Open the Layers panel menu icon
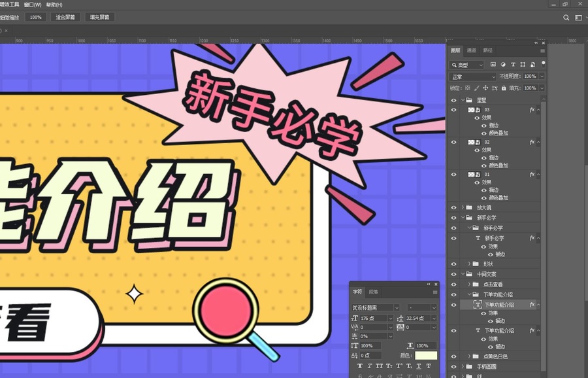588x378 pixels. [542, 50]
